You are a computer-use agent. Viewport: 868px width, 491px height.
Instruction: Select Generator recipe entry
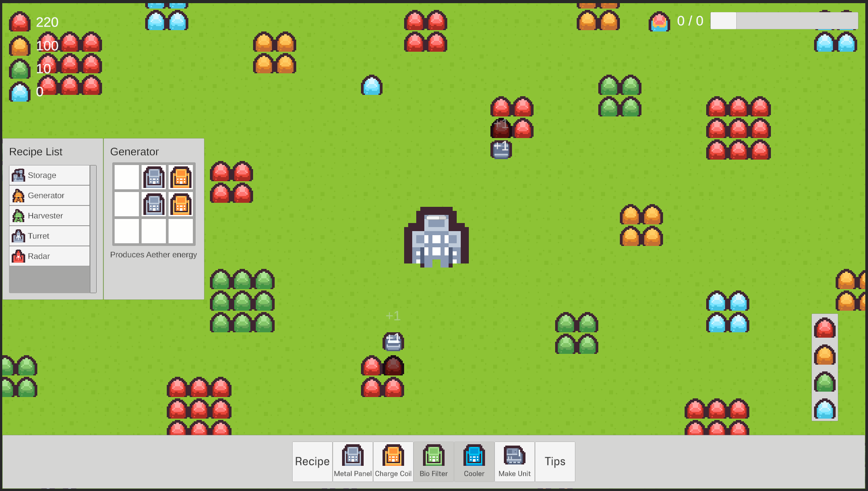(x=49, y=196)
